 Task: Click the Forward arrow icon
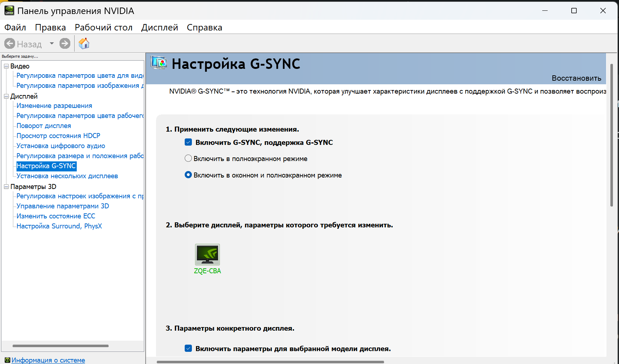(x=65, y=44)
